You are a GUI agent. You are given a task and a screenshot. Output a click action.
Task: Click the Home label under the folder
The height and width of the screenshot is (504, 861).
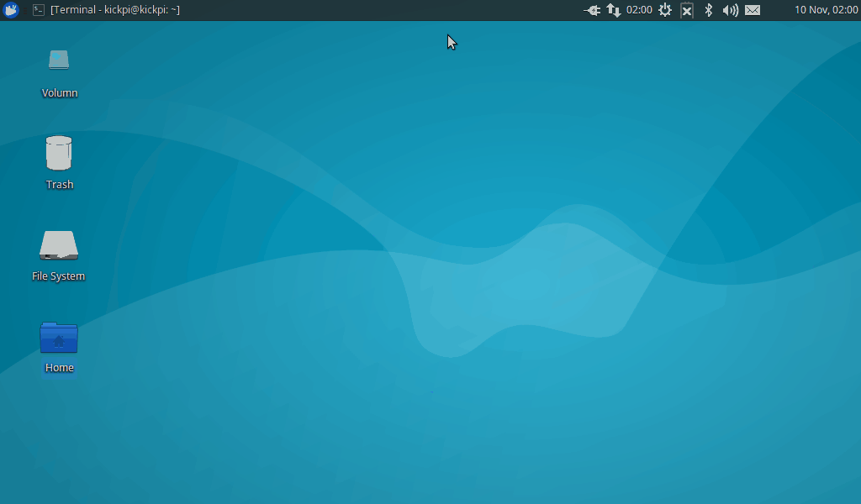[x=59, y=368]
